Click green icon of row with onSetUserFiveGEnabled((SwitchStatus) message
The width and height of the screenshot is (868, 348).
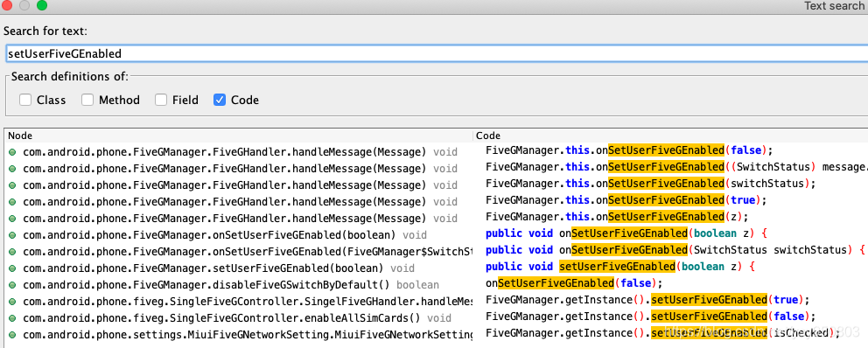point(12,169)
